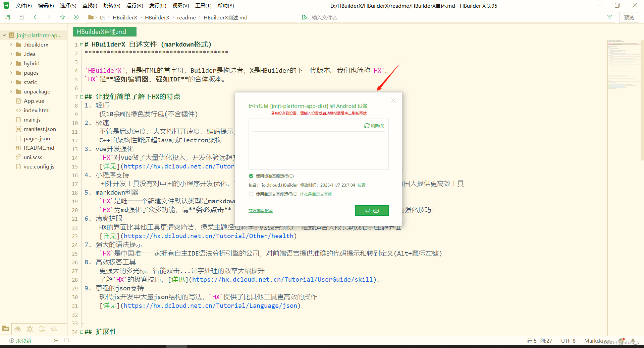This screenshot has width=644, height=348.
Task: Click the Markdown language mode indicator
Action: click(x=597, y=341)
